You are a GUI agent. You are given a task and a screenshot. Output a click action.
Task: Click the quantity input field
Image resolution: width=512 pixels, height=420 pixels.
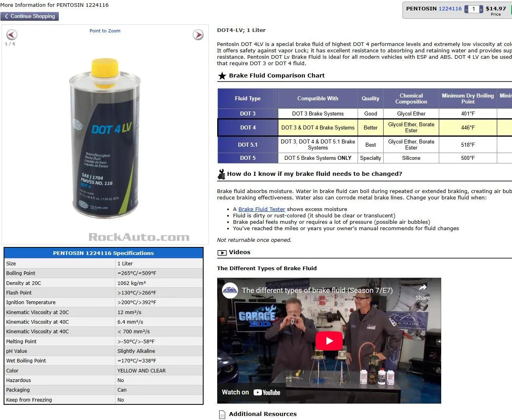pos(474,9)
